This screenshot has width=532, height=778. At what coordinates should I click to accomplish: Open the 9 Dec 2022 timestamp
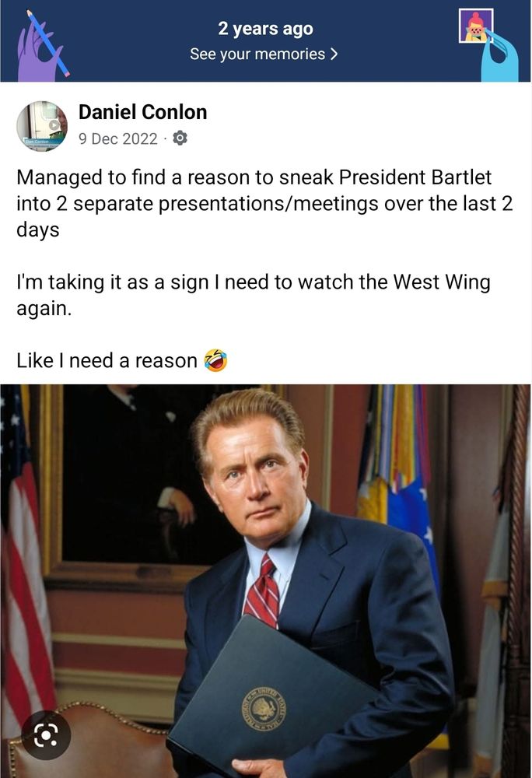118,138
